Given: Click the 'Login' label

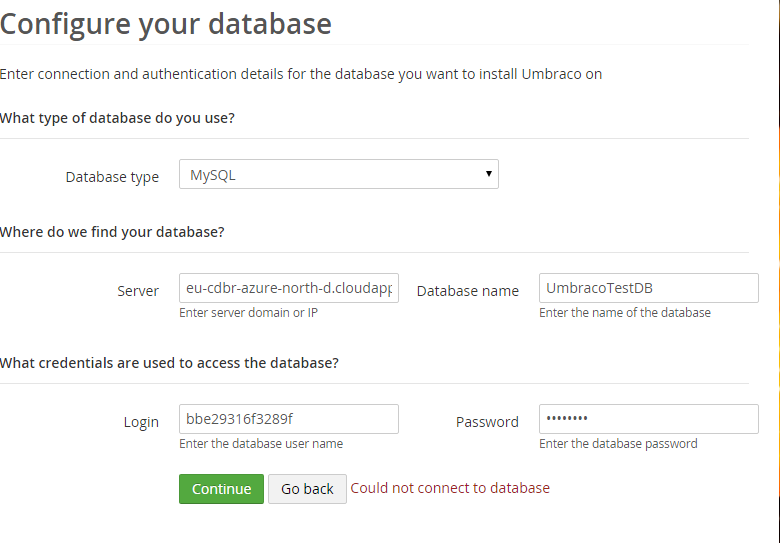Looking at the screenshot, I should (141, 422).
